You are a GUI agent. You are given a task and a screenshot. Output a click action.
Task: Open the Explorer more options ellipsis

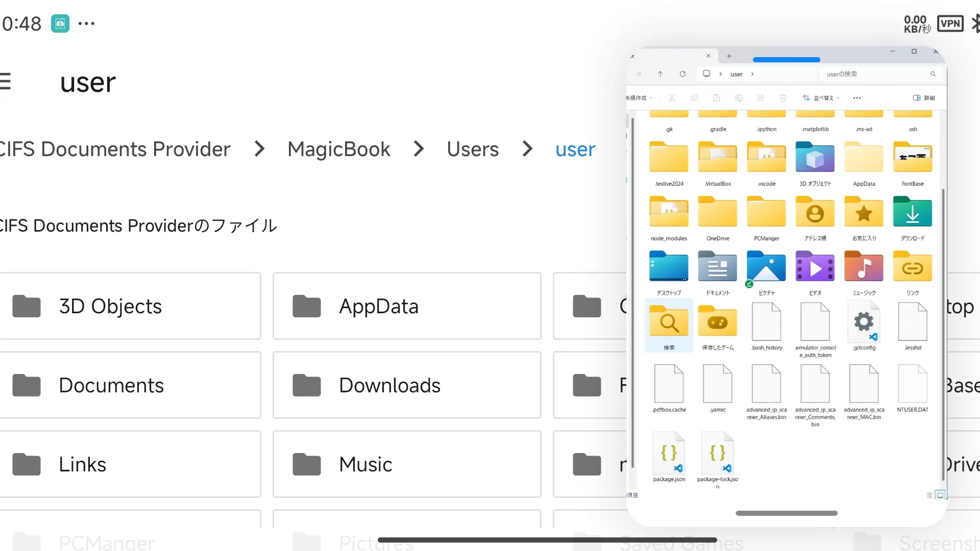(857, 98)
